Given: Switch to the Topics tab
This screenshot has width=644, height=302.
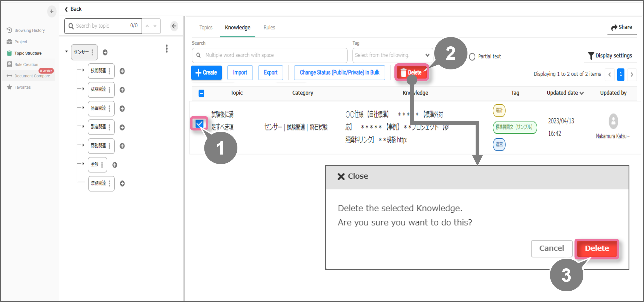Looking at the screenshot, I should [206, 27].
